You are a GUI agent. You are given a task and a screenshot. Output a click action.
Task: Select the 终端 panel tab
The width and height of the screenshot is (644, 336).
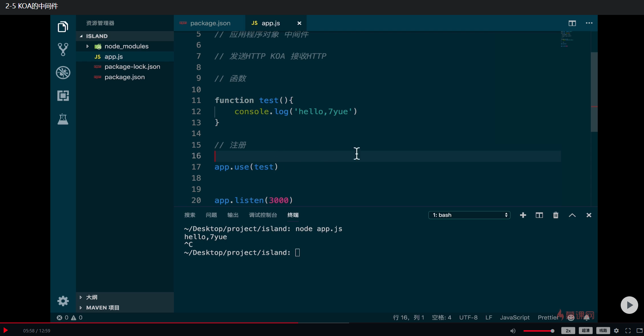click(293, 215)
